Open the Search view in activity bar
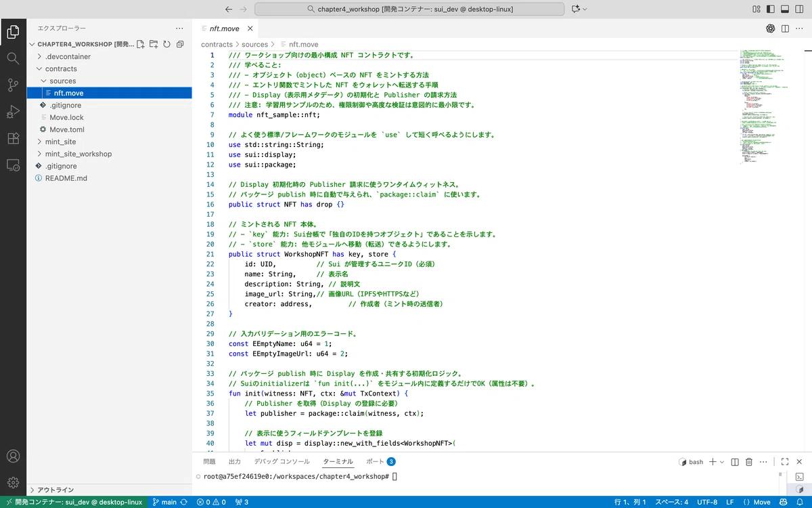This screenshot has width=812, height=508. 13,58
